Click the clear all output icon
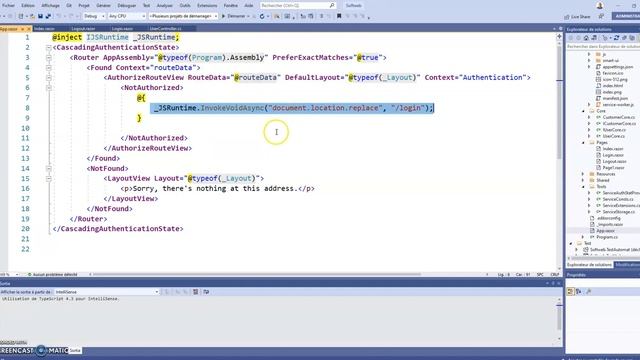Screen dimensions: 640x360 pyautogui.click(x=196, y=292)
